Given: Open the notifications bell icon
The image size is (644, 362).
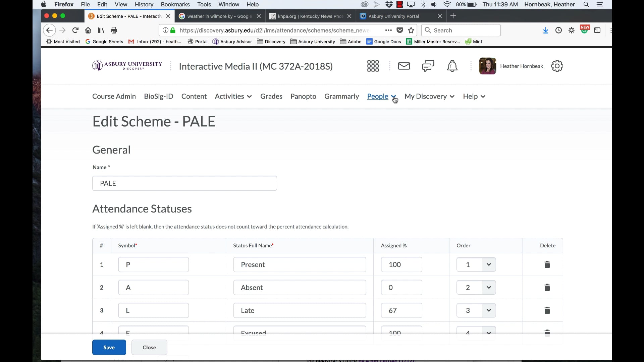Looking at the screenshot, I should [x=452, y=66].
